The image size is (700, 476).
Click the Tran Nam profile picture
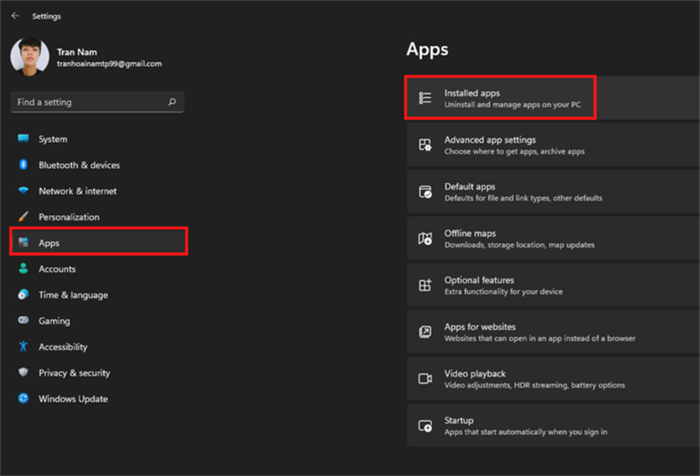tap(30, 56)
